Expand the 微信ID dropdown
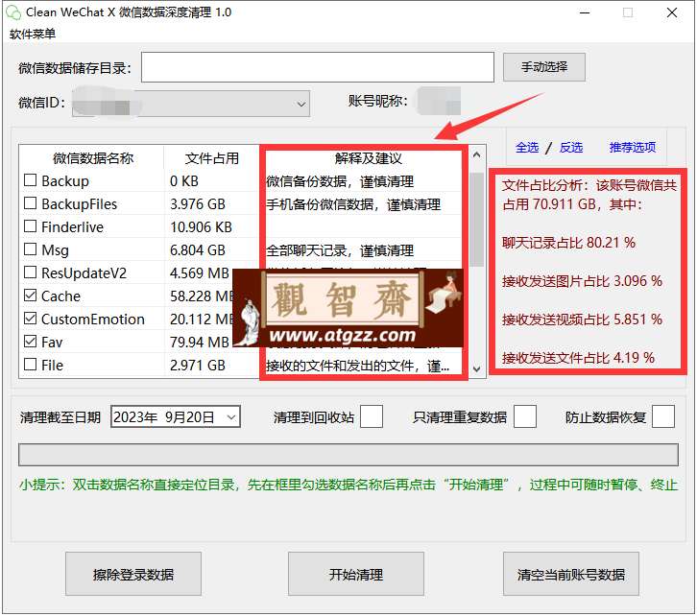This screenshot has width=697, height=616. (300, 105)
